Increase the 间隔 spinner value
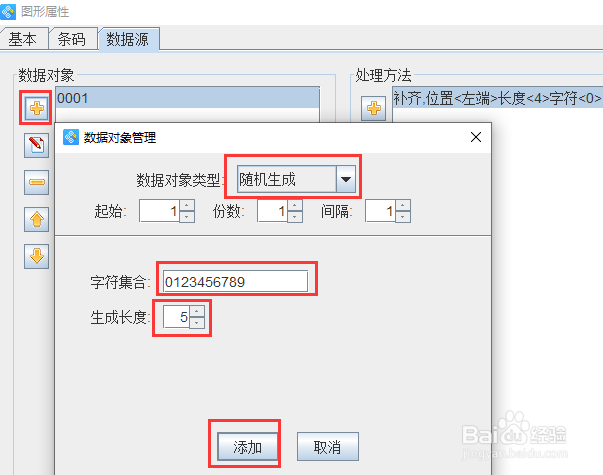 click(403, 205)
